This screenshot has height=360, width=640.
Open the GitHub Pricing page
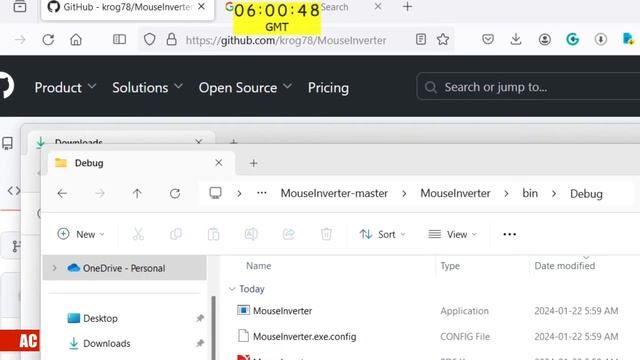click(x=328, y=87)
